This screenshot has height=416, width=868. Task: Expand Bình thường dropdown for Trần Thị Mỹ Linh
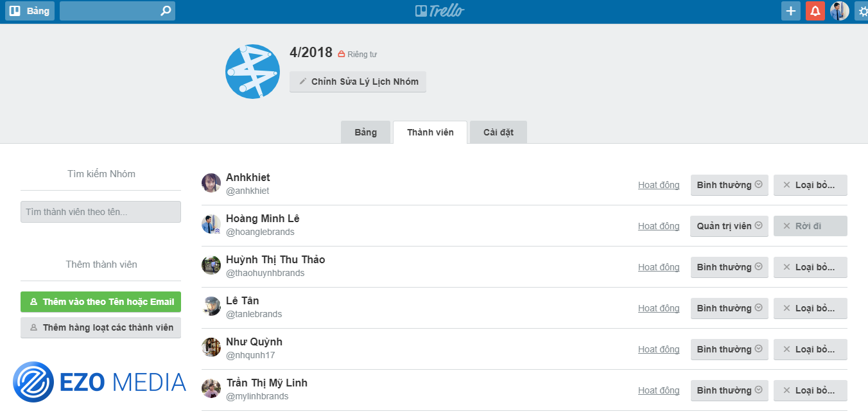[x=729, y=390]
